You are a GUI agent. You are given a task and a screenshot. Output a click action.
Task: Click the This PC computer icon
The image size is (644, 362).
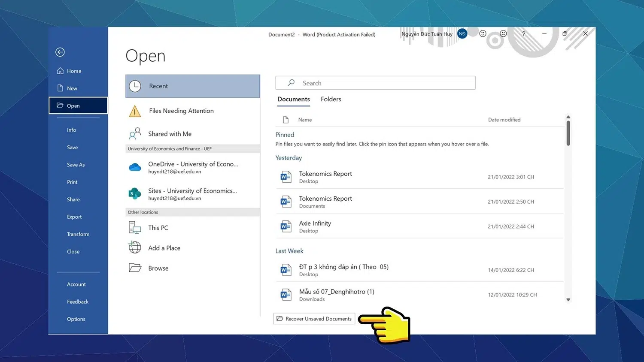click(135, 227)
